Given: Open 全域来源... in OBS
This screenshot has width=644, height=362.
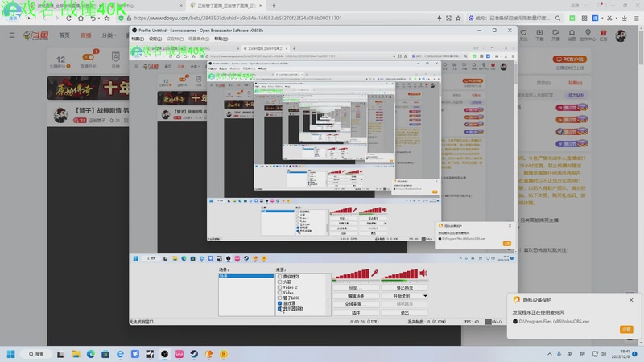Looking at the screenshot, I should 356,304.
